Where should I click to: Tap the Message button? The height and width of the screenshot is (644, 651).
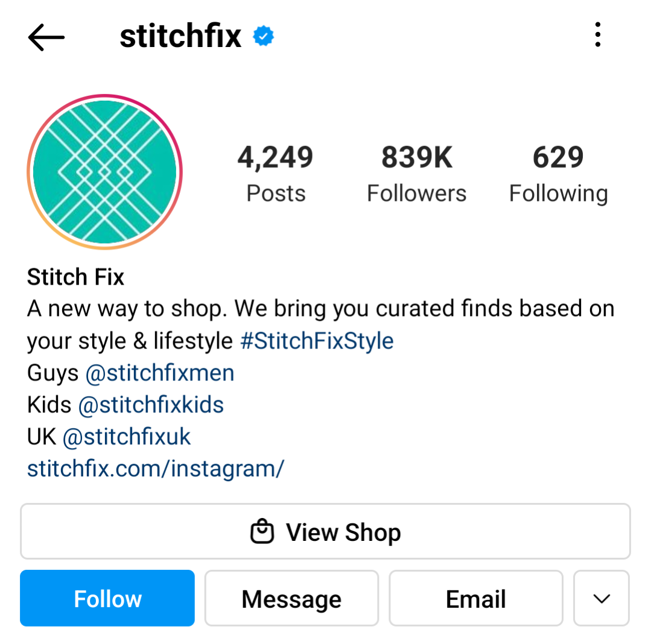[x=291, y=598]
